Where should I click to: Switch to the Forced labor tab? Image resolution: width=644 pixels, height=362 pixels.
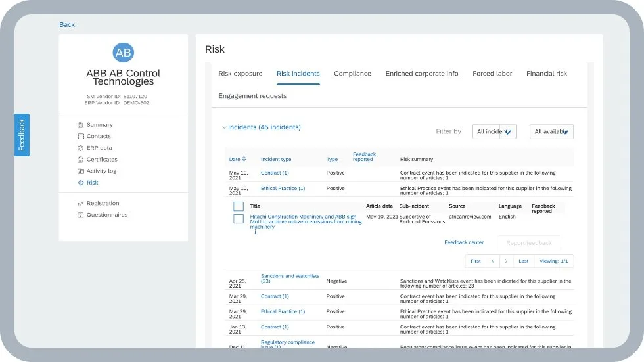coord(492,74)
